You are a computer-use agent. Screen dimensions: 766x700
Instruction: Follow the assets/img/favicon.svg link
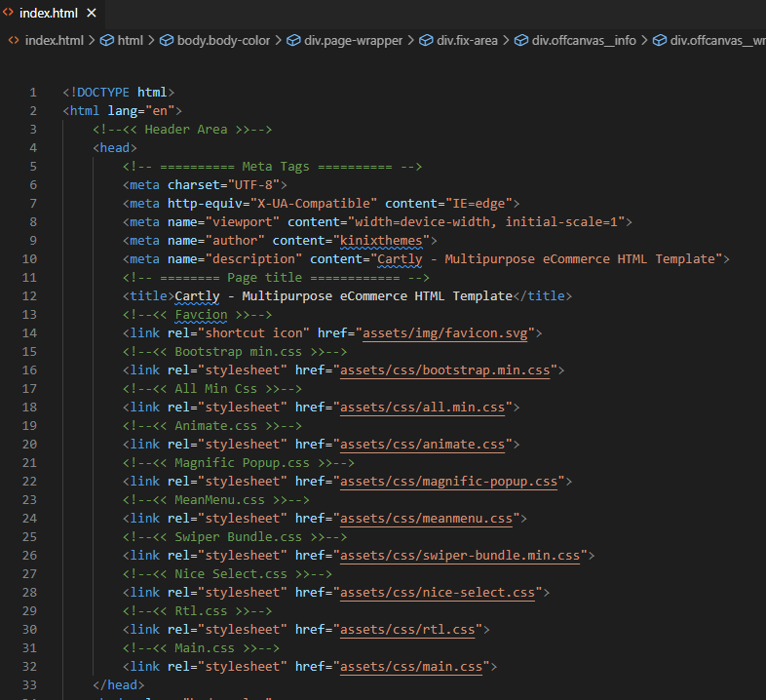(x=444, y=333)
